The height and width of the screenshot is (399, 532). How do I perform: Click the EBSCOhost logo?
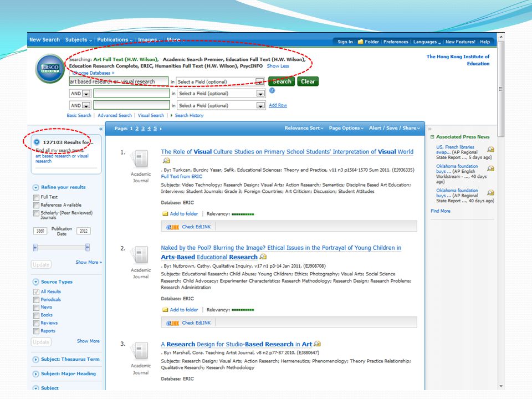tap(50, 69)
